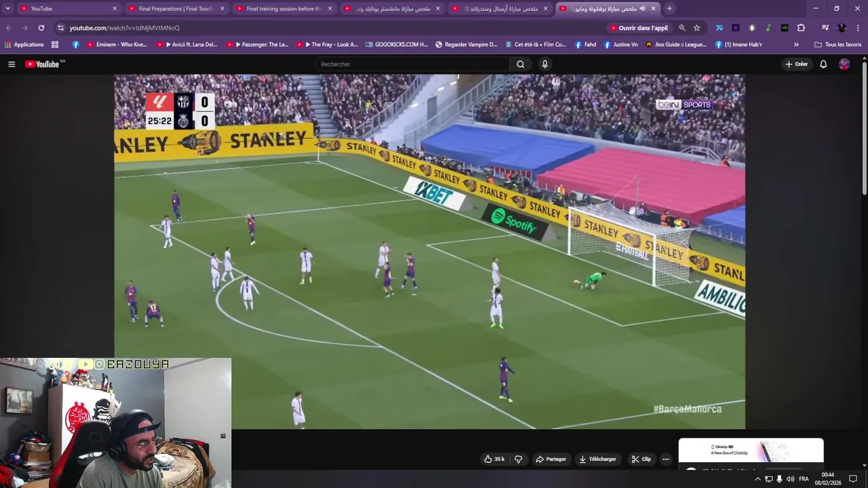Open the GOGOKICKS.COM bookmark
868x488 pixels.
point(397,45)
